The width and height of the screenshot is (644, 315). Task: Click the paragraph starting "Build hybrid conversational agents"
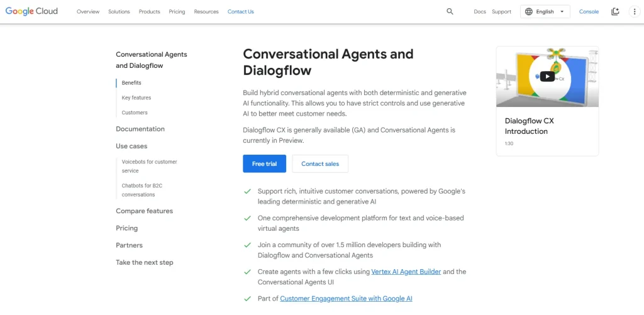[355, 103]
